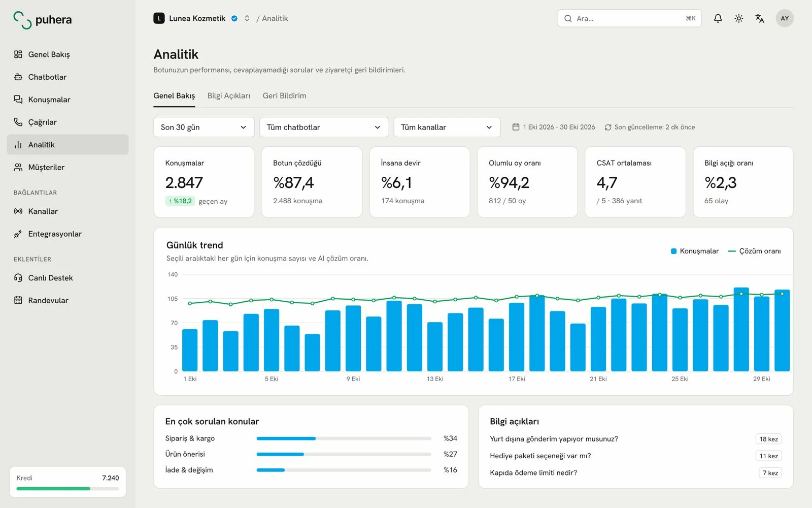Click the puhera logo
The image size is (812, 508).
(x=43, y=20)
